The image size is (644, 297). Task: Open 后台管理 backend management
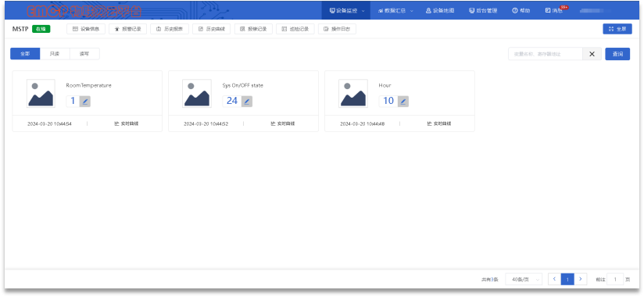point(483,11)
